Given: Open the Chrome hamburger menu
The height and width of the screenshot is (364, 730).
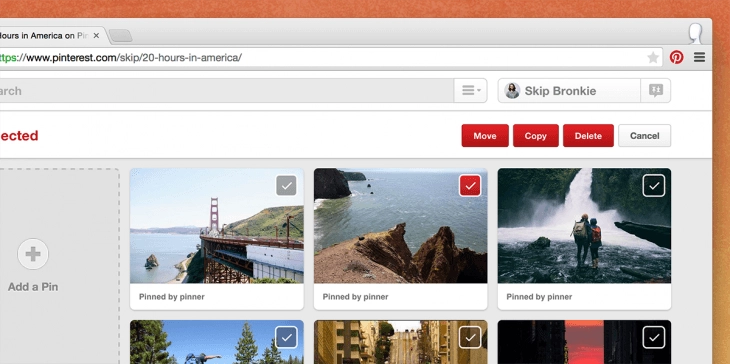Looking at the screenshot, I should coord(699,57).
